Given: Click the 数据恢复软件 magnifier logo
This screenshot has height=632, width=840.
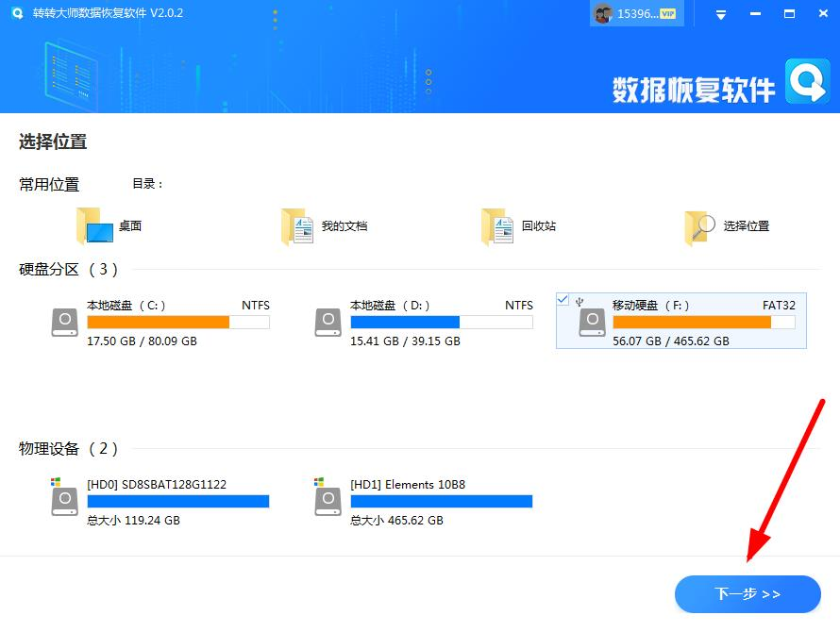Looking at the screenshot, I should click(x=807, y=83).
